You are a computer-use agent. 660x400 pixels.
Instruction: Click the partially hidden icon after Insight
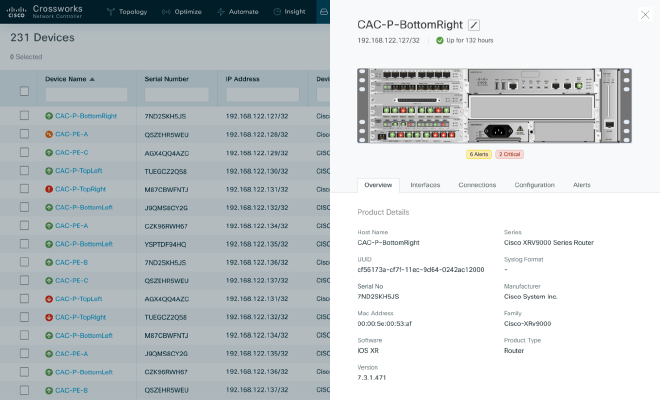click(x=324, y=12)
